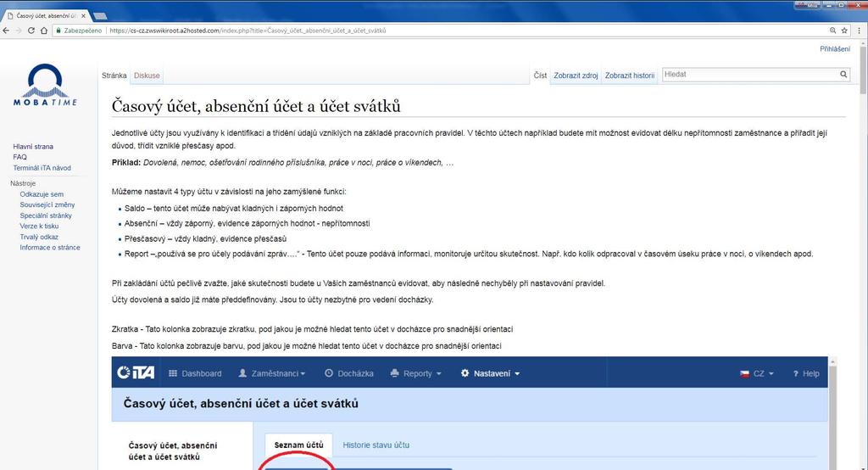The width and height of the screenshot is (868, 470).
Task: Reload the page with refresh icon
Action: coord(31,31)
